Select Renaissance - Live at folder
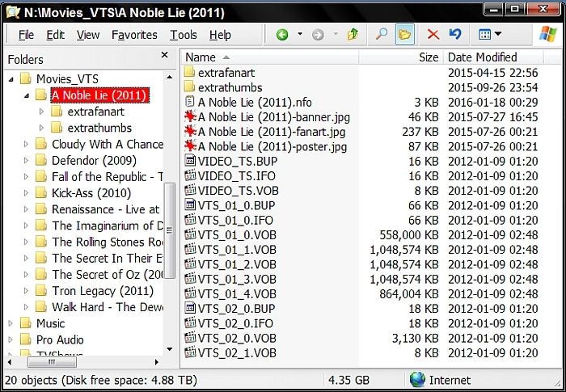This screenshot has width=566, height=392. (105, 209)
